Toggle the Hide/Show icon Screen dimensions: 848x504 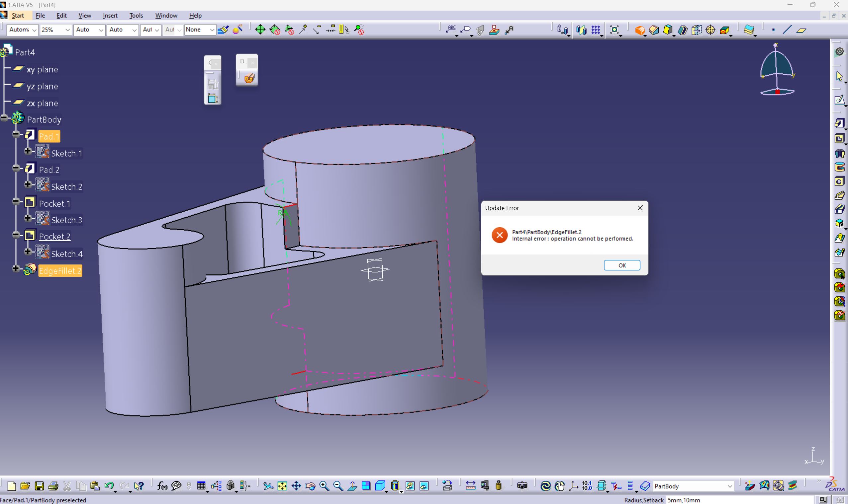[410, 486]
